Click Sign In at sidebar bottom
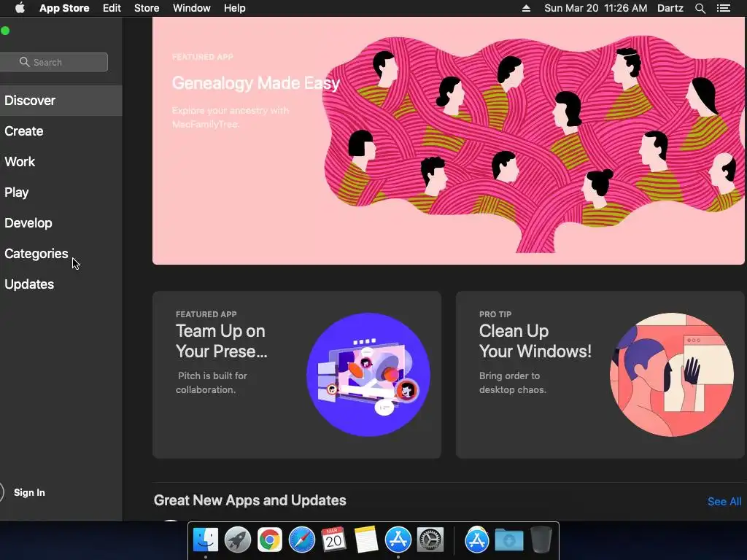This screenshot has width=747, height=560. (x=29, y=492)
